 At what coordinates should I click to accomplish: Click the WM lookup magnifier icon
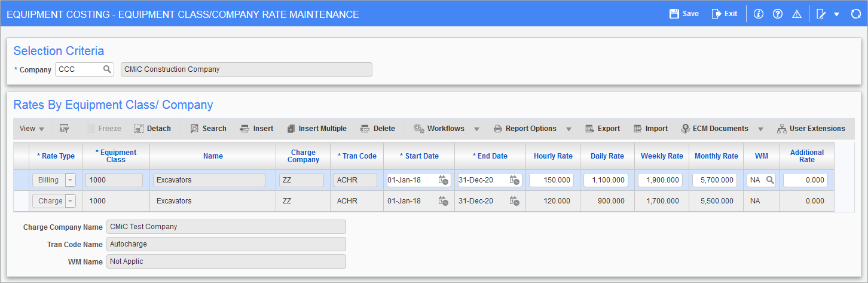tap(771, 180)
